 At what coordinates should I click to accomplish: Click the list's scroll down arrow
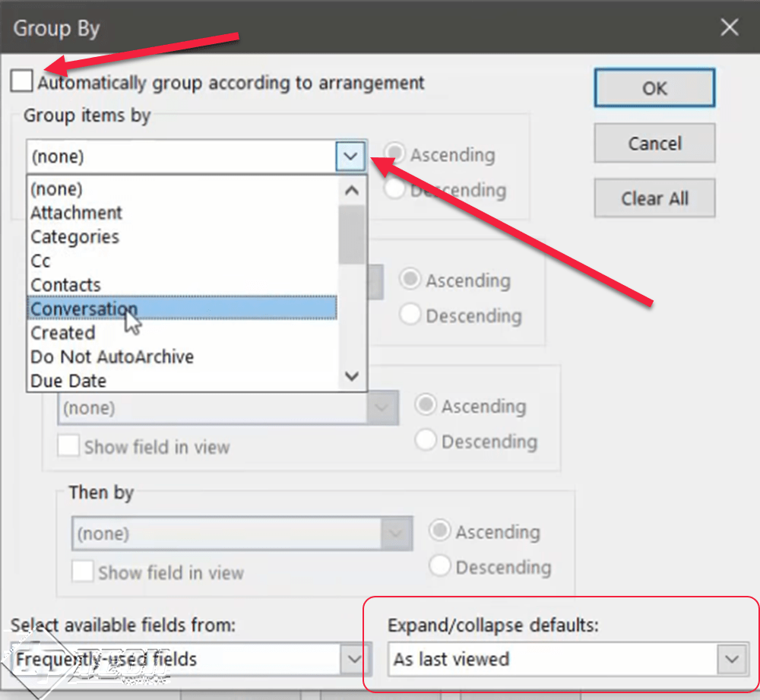click(352, 375)
